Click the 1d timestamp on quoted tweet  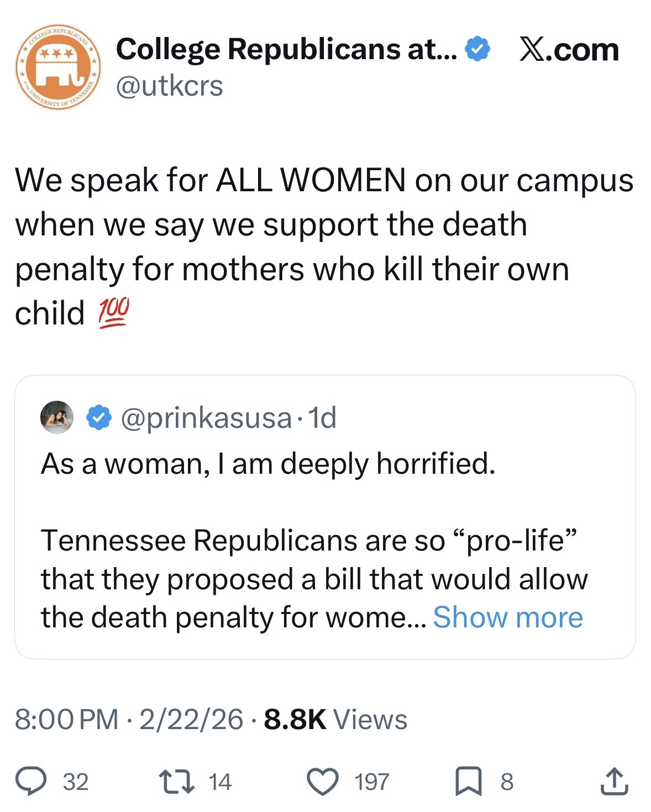(x=323, y=418)
